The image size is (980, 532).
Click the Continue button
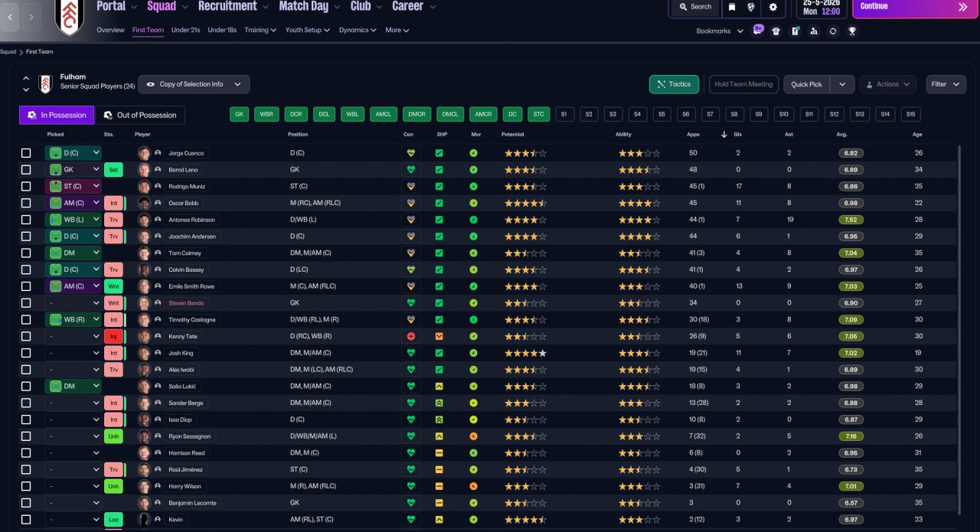point(916,8)
